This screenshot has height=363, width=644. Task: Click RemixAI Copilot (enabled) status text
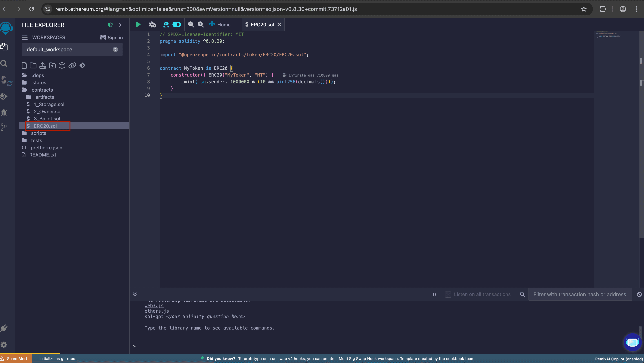pyautogui.click(x=619, y=359)
